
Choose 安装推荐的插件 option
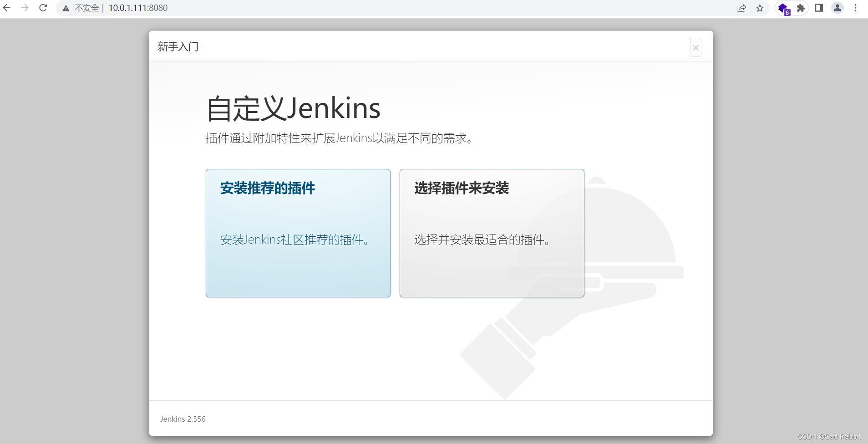click(298, 233)
